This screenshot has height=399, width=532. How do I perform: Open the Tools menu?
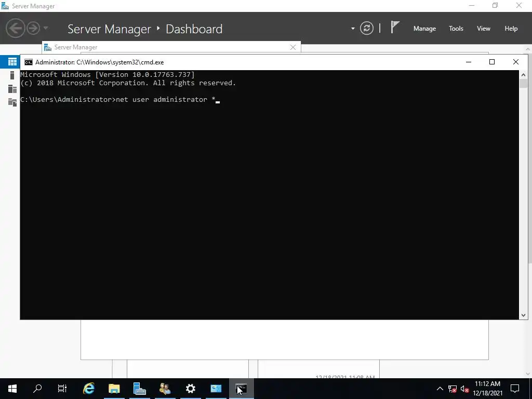(x=456, y=29)
